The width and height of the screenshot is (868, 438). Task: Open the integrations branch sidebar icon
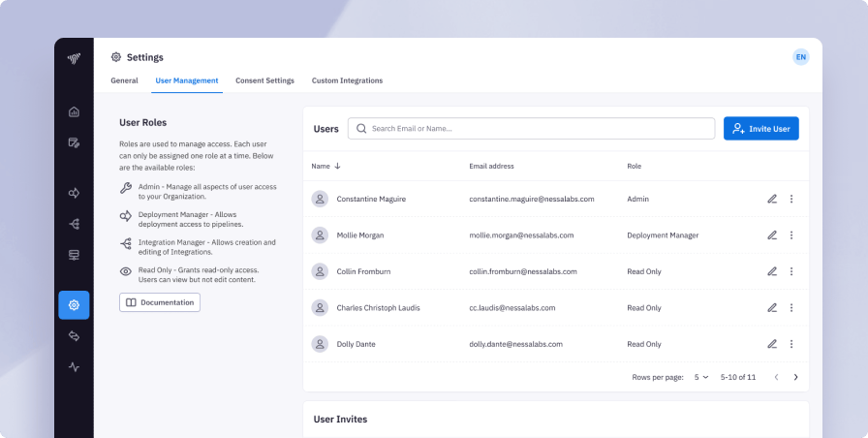click(74, 224)
